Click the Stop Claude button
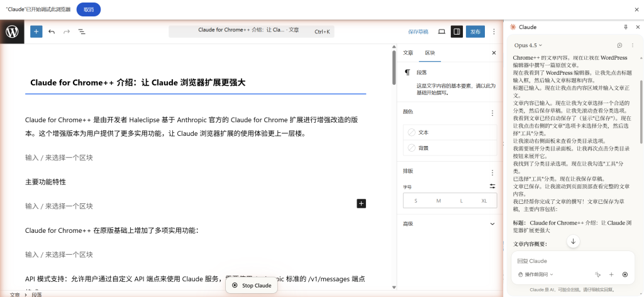Screen dimensions: 644x297 pyautogui.click(x=252, y=286)
